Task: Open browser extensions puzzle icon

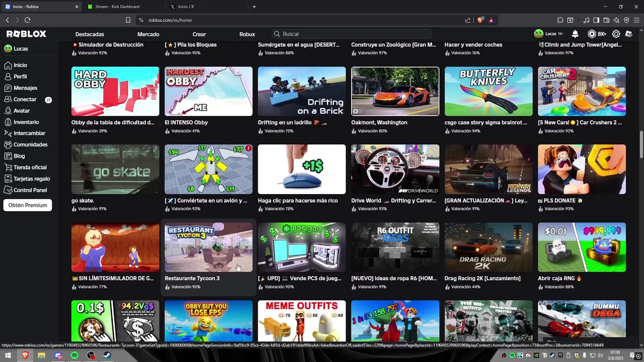Action: [560, 20]
